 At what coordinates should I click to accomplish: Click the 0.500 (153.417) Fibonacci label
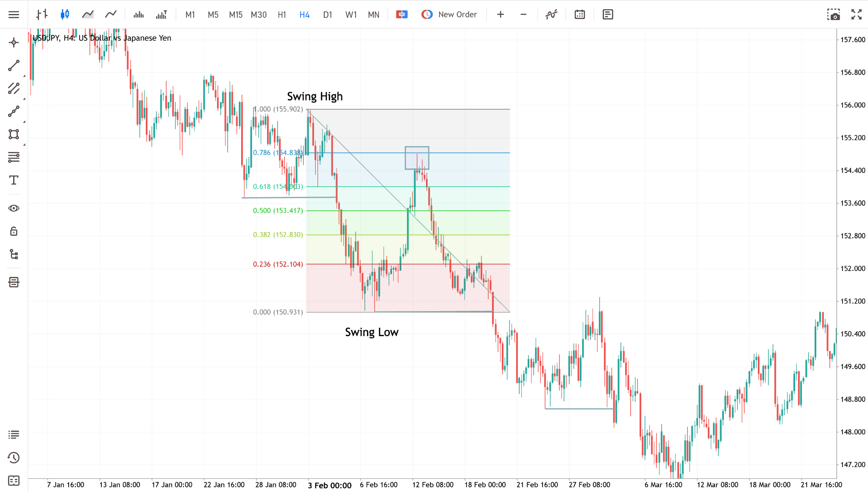(278, 210)
